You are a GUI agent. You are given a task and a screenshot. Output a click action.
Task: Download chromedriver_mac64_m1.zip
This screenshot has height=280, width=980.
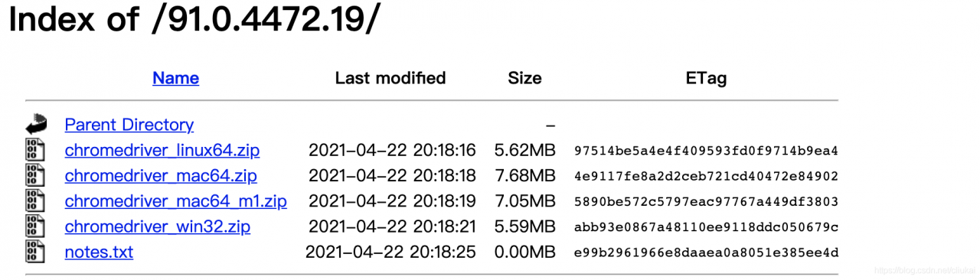(x=176, y=201)
